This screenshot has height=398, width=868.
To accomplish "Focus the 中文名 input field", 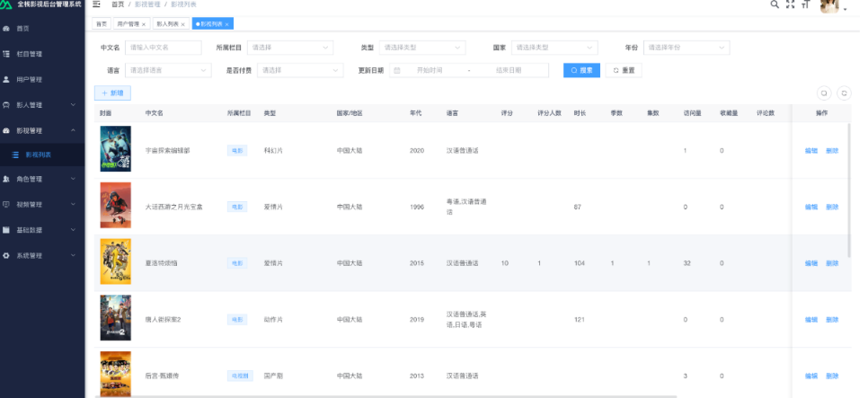I will coord(164,48).
